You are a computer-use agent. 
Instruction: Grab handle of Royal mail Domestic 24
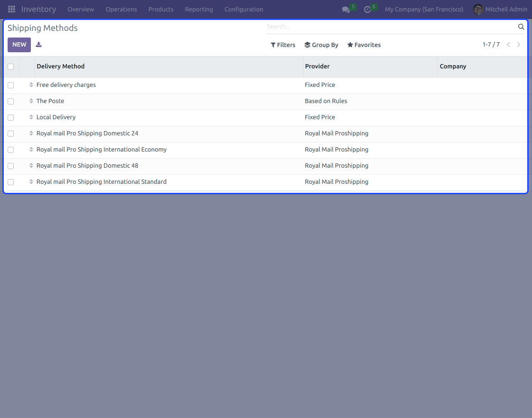pos(31,133)
